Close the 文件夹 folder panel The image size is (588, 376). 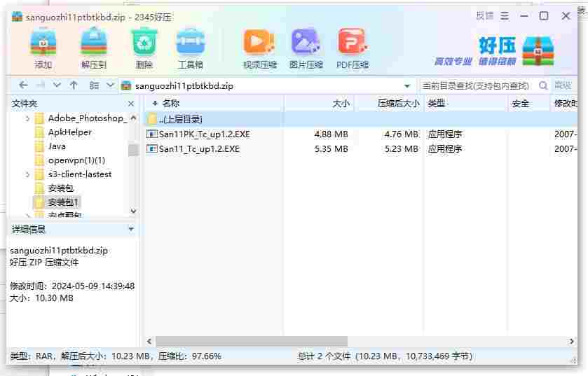[x=131, y=104]
